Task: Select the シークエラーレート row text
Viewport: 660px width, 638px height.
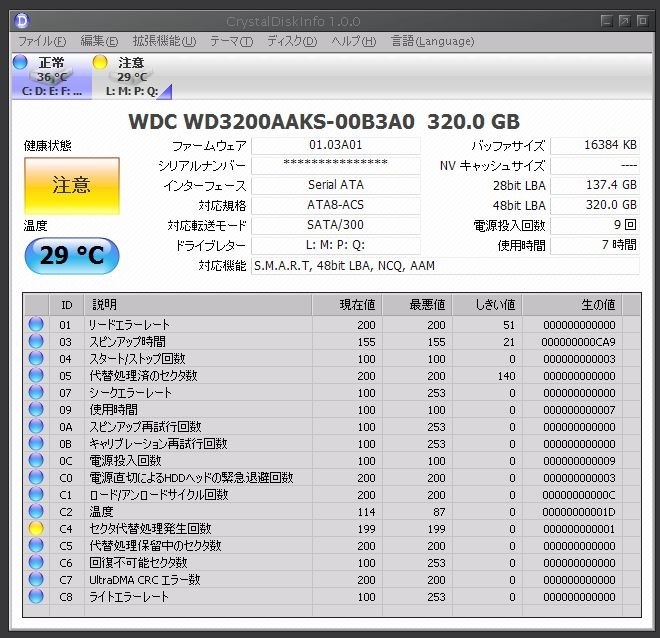Action: 130,393
